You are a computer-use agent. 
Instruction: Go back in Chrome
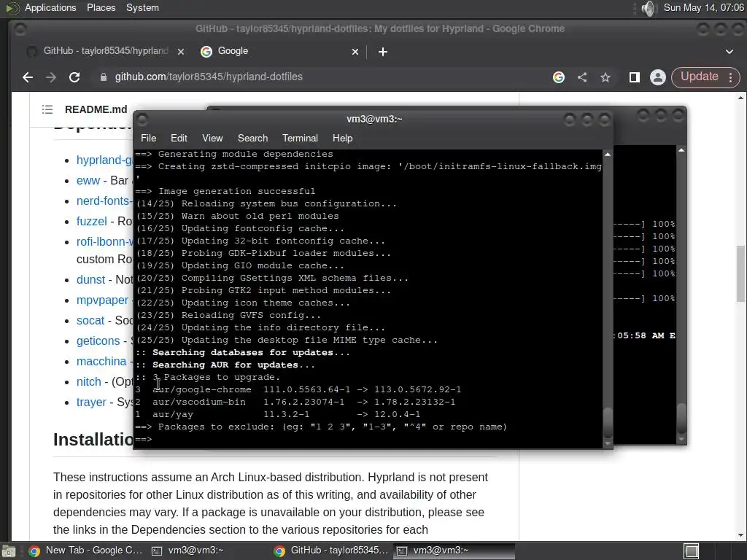[28, 77]
